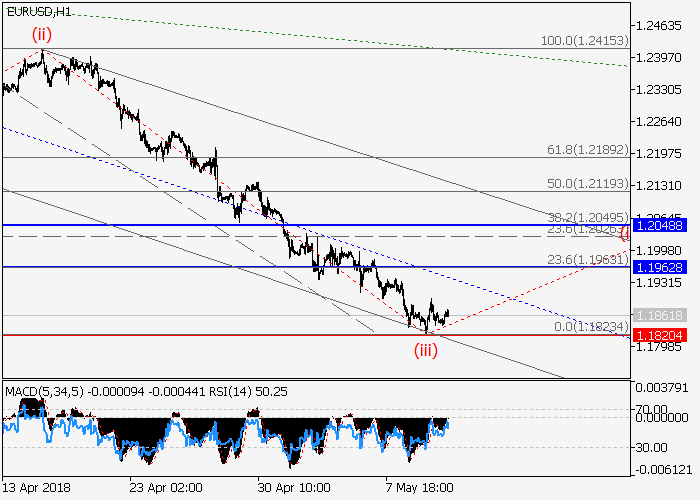700x500 pixels.
Task: Click the 70.00 RSI level label
Action: [x=656, y=410]
